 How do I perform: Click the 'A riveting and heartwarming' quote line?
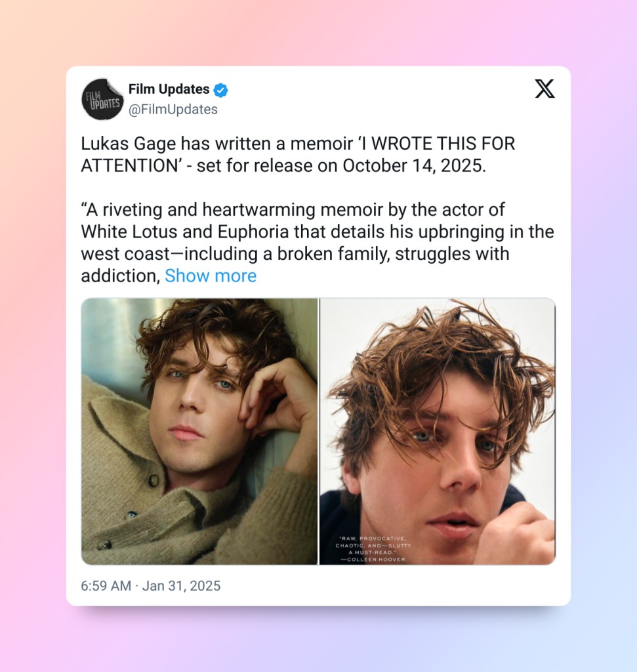[198, 209]
